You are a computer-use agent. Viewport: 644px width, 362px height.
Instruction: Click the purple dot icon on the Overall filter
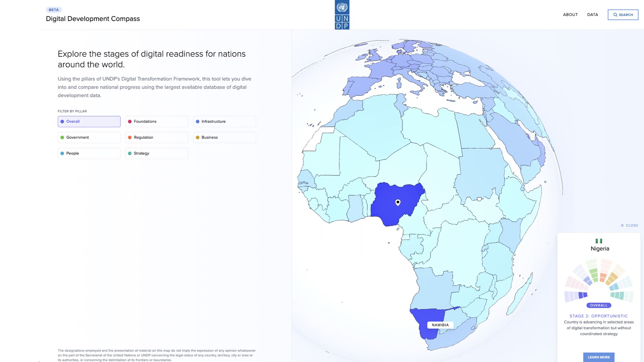pos(62,121)
